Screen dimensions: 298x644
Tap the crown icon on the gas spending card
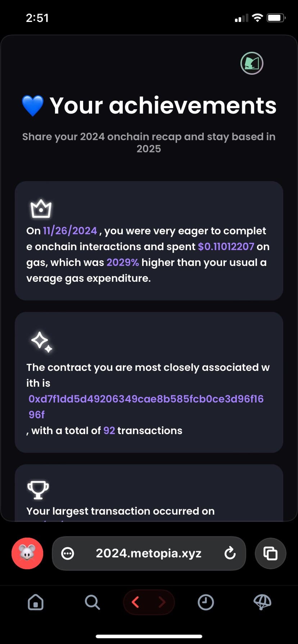[x=41, y=208]
